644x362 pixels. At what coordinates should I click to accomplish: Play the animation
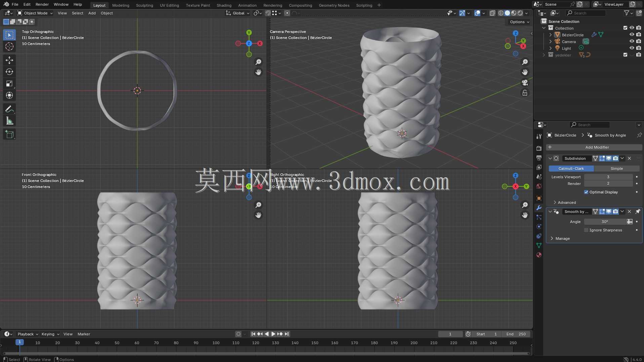pos(273,334)
